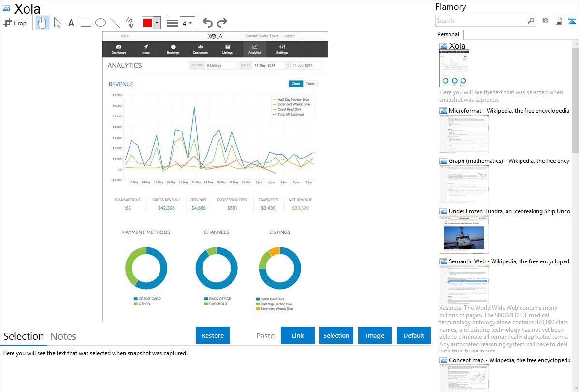Select the arrow pointer tool
This screenshot has width=579, height=392.
(x=57, y=23)
